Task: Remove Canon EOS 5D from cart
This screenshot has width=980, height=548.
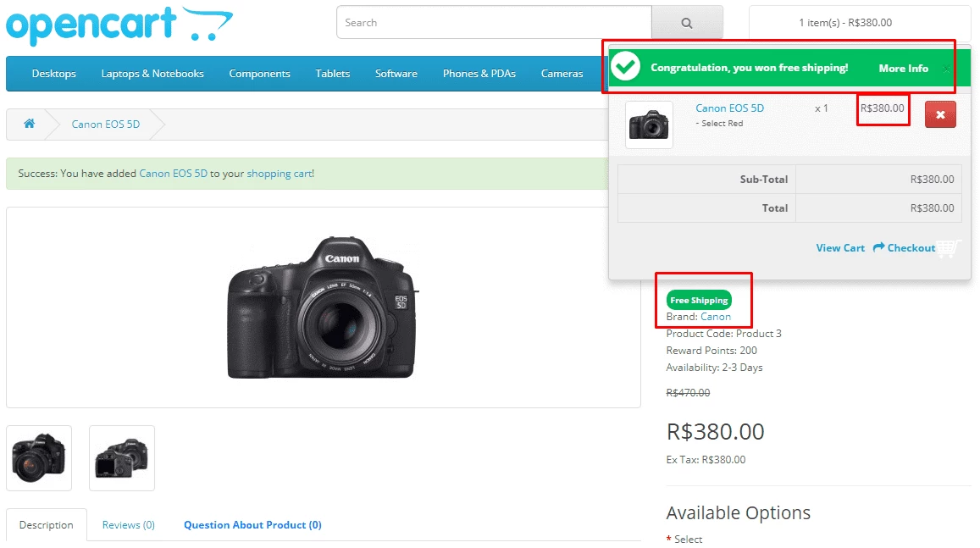Action: click(x=940, y=114)
